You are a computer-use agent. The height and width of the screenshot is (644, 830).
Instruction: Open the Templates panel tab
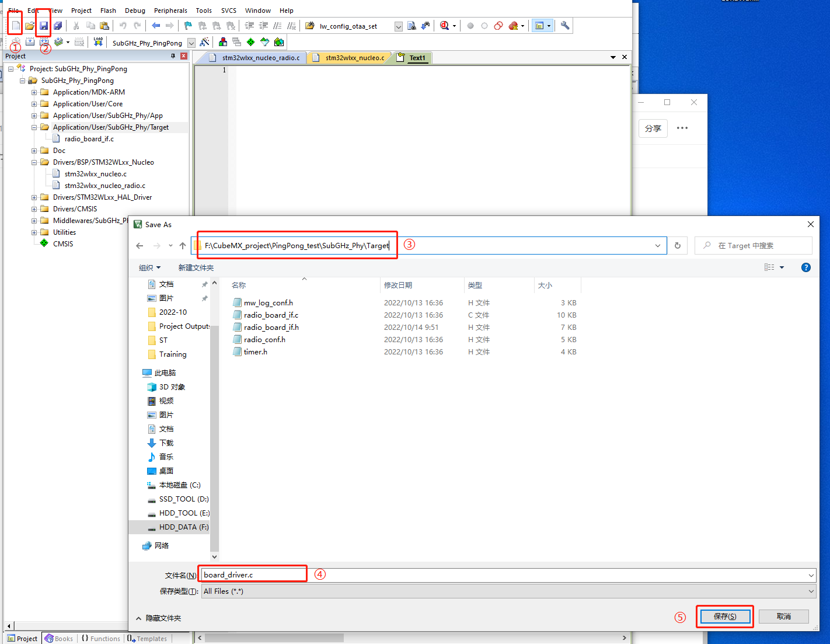tap(147, 638)
